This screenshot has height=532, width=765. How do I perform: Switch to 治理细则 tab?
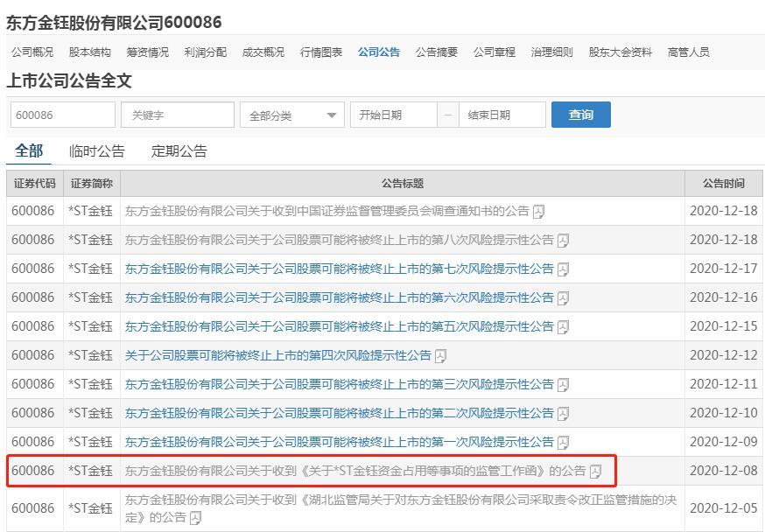(551, 52)
